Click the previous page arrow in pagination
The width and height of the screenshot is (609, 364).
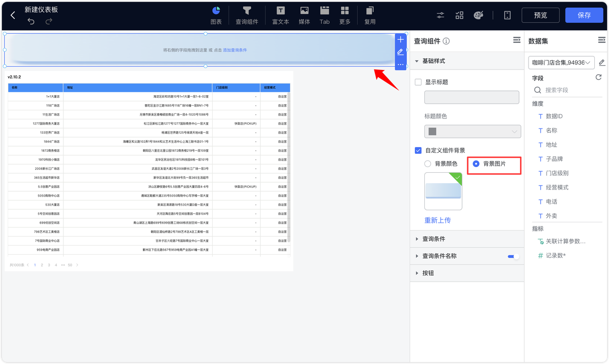28,265
